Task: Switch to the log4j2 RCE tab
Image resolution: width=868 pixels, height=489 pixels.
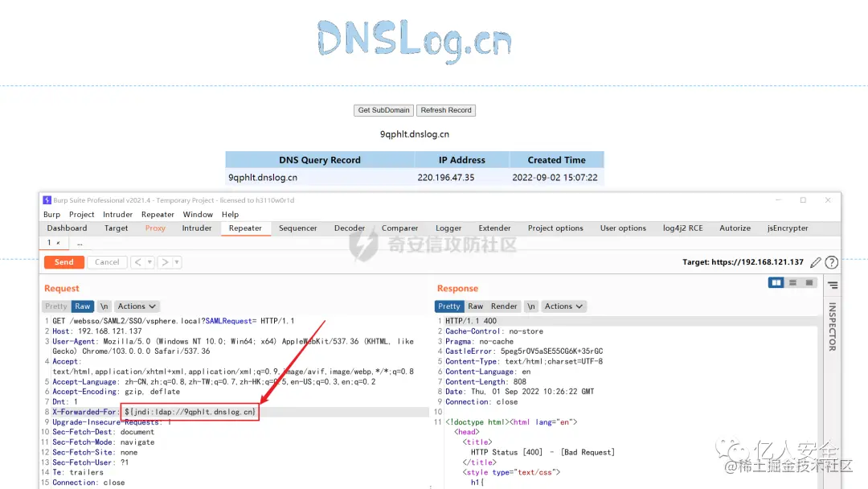Action: point(682,228)
